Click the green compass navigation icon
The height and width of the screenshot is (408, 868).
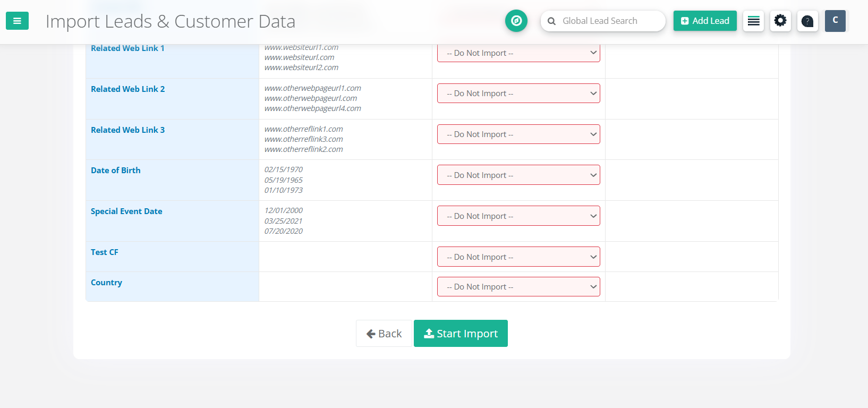click(516, 21)
